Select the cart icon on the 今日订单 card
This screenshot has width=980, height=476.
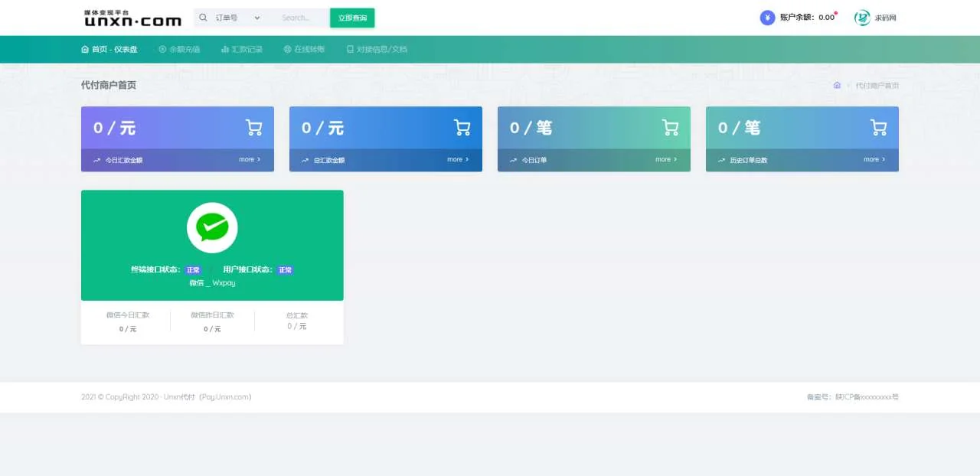[671, 128]
